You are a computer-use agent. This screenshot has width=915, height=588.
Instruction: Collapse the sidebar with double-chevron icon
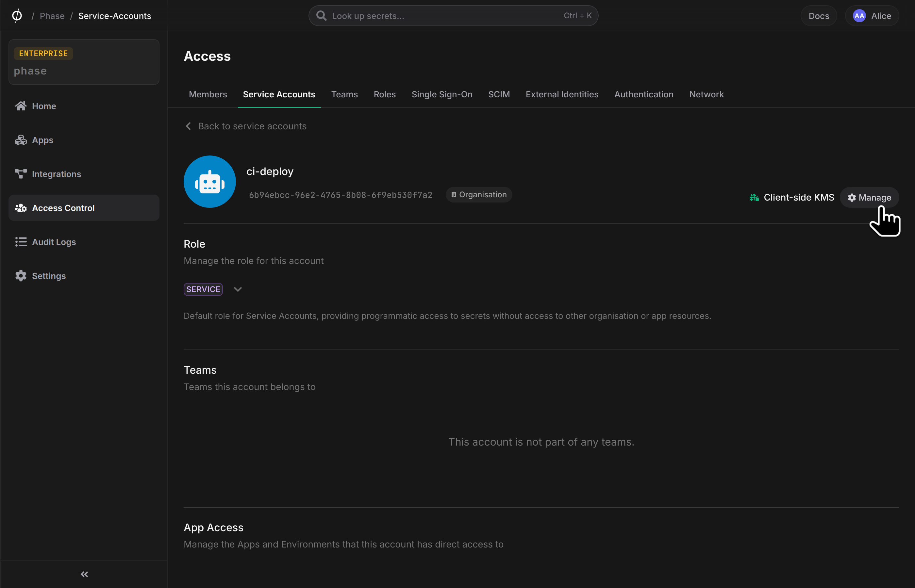click(x=84, y=574)
